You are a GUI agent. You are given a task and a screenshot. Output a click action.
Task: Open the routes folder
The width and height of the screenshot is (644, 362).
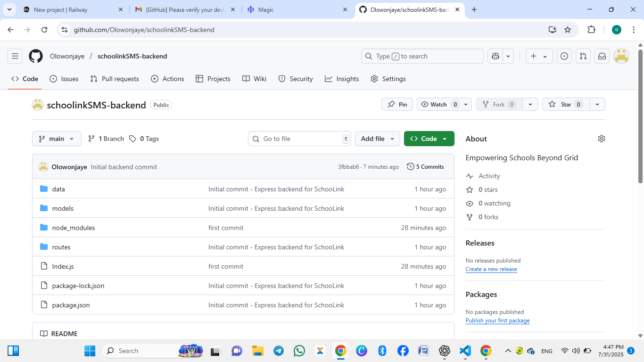click(x=61, y=247)
